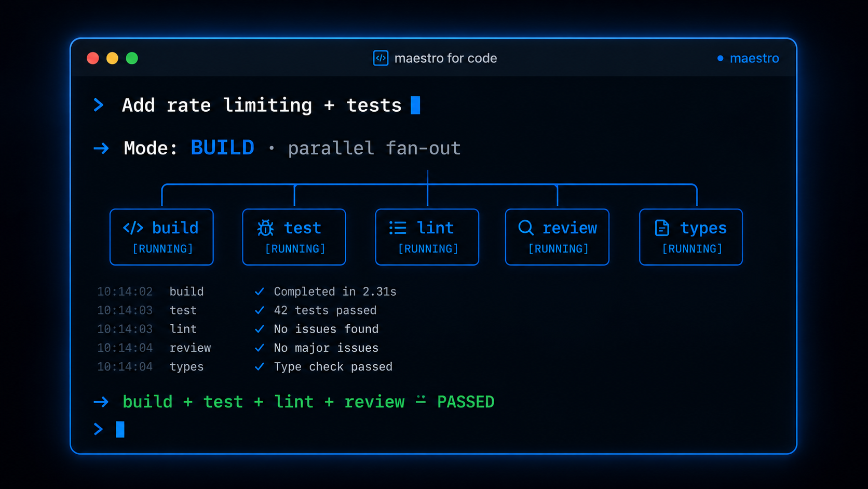Click the checkmark beside No major issues
This screenshot has height=489, width=868.
click(x=260, y=348)
